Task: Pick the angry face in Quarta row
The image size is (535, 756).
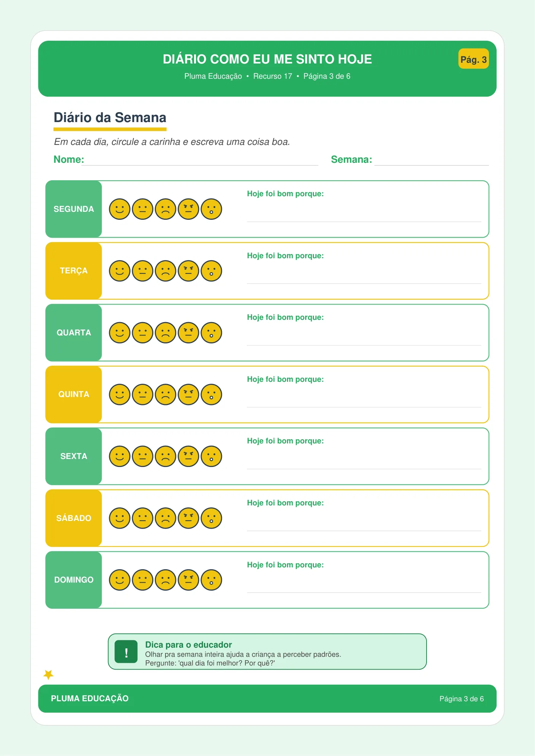Action: (x=188, y=333)
